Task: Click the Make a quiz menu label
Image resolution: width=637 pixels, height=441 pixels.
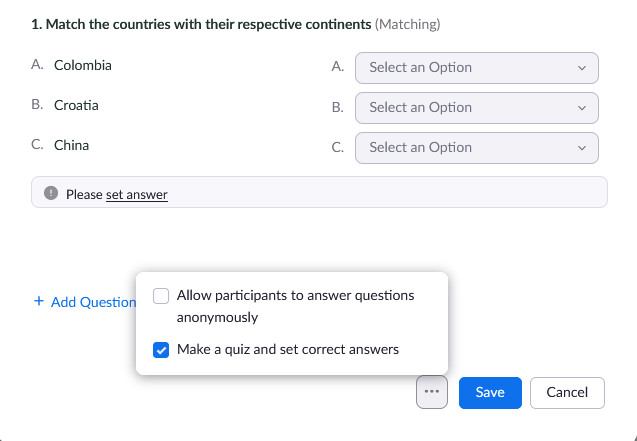Action: click(288, 350)
